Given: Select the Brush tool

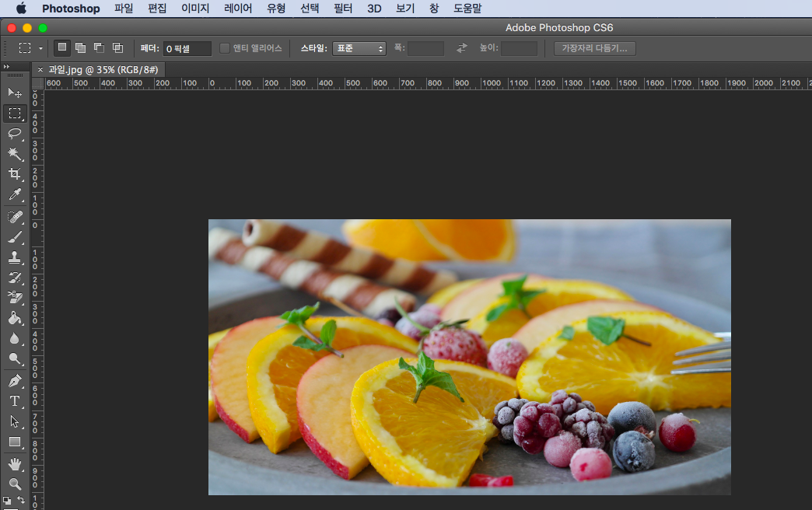Looking at the screenshot, I should tap(15, 236).
